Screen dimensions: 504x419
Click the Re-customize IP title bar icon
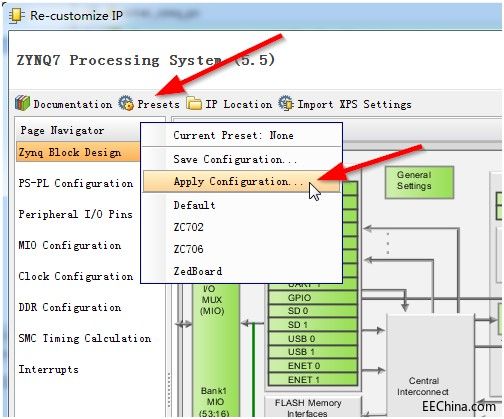[x=17, y=16]
